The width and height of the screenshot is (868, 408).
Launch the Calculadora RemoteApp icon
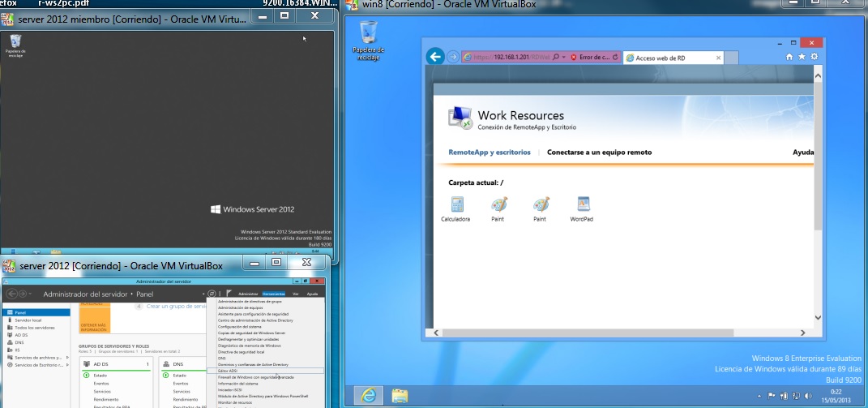(x=455, y=205)
